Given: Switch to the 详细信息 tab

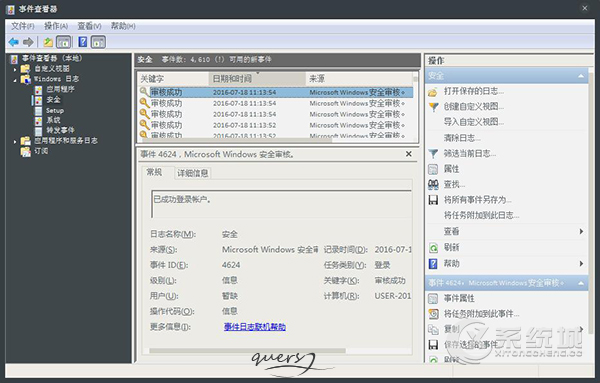Looking at the screenshot, I should pyautogui.click(x=192, y=173).
